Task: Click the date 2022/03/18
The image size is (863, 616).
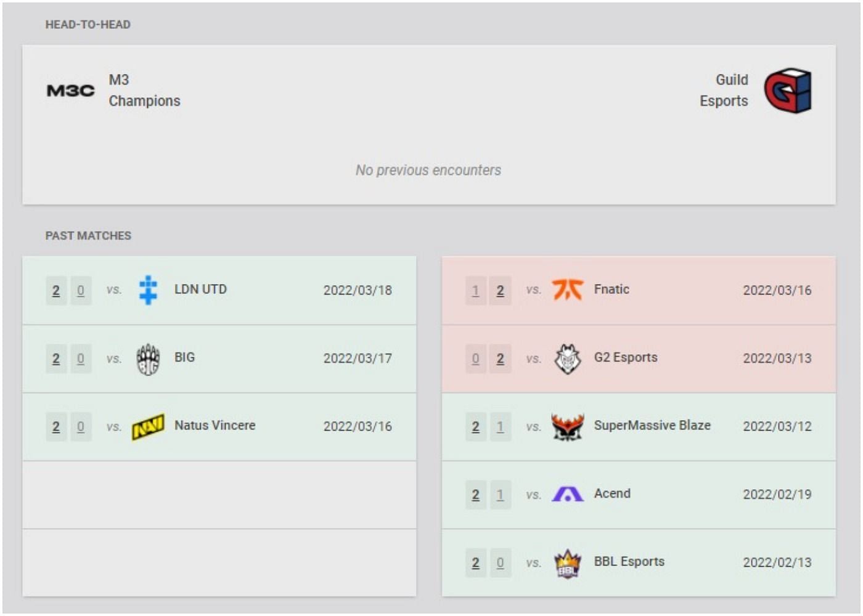Action: 358,290
